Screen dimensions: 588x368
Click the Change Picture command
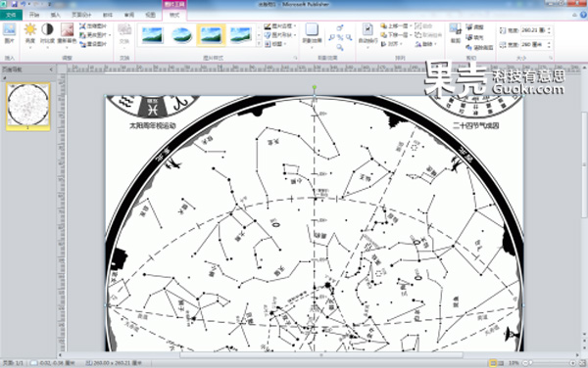[x=95, y=35]
